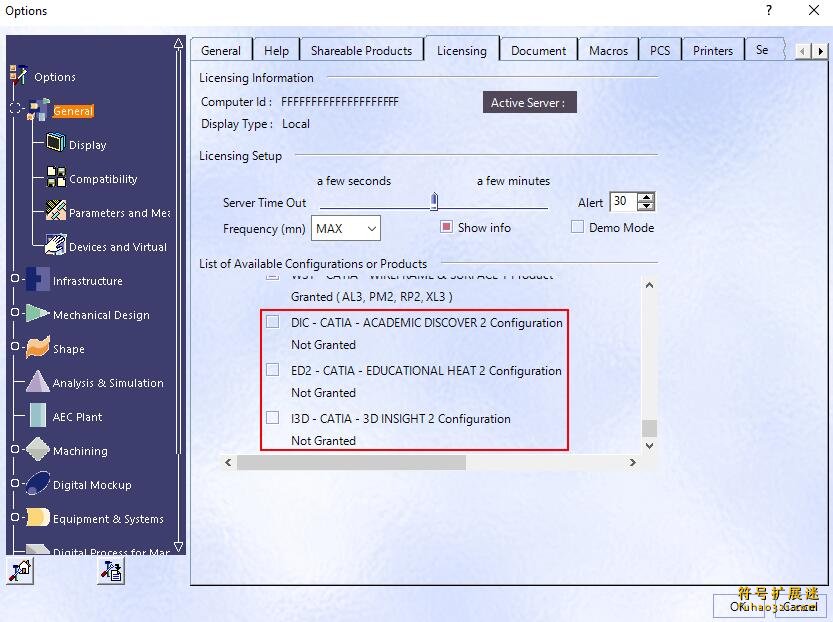
Task: Switch to the General tab
Action: (x=221, y=50)
